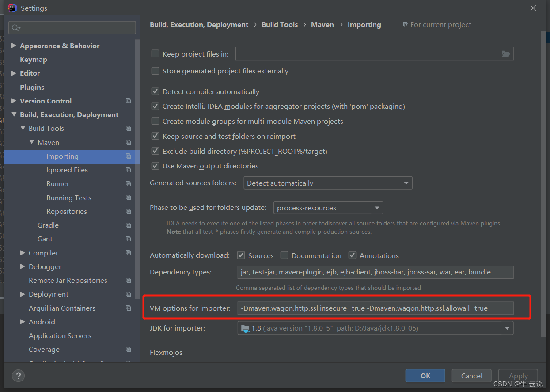Click the search magnifier icon in settings

[x=16, y=28]
